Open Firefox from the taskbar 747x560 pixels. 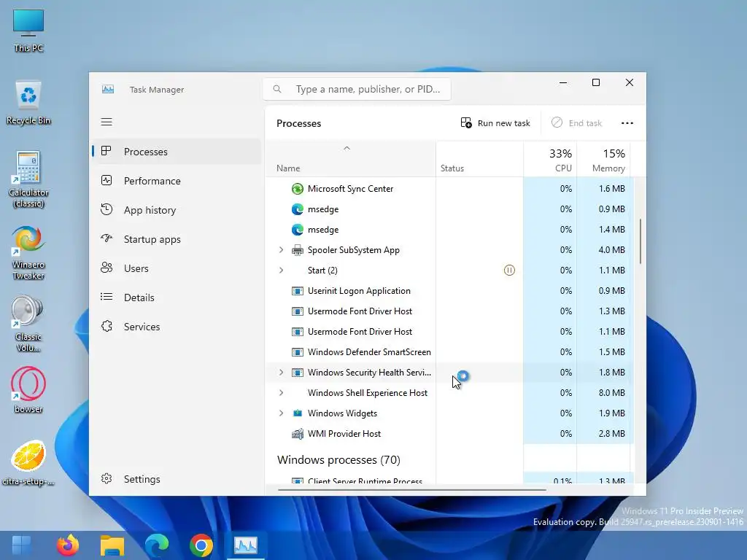tap(68, 545)
